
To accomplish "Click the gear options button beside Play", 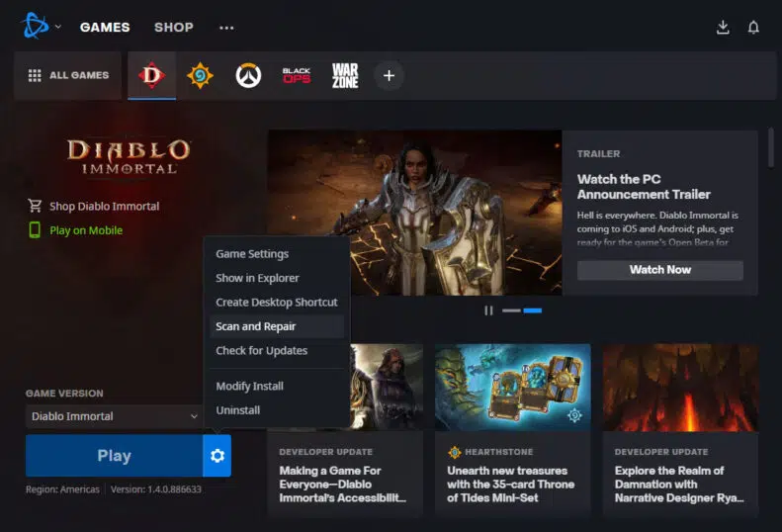I will (217, 456).
